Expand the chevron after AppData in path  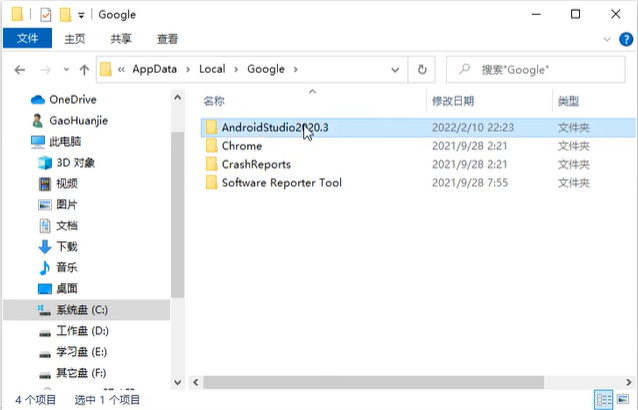pyautogui.click(x=188, y=70)
